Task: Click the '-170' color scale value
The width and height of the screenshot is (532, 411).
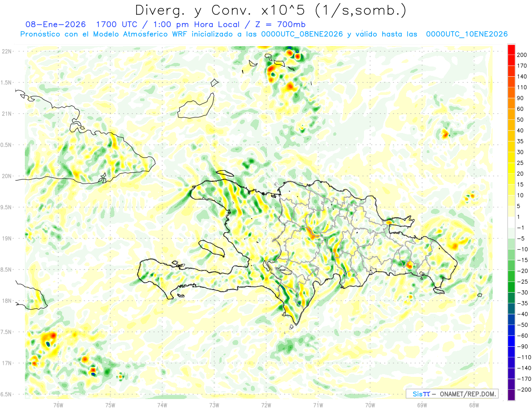Action: pyautogui.click(x=524, y=379)
